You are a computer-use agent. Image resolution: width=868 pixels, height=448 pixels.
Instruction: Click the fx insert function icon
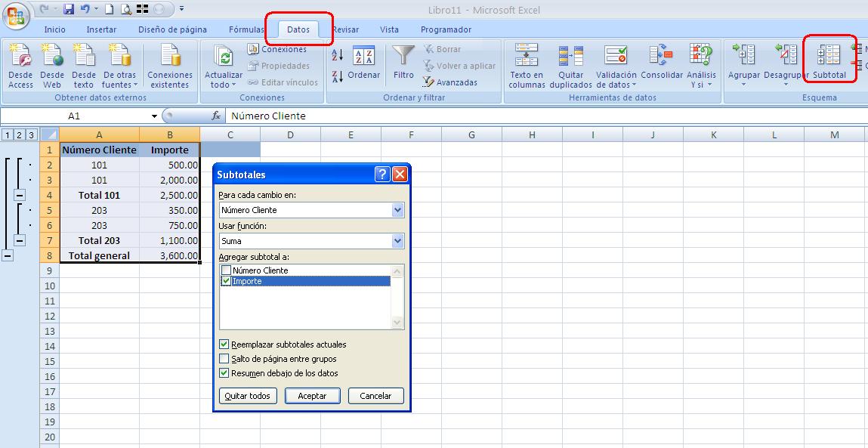pyautogui.click(x=217, y=116)
